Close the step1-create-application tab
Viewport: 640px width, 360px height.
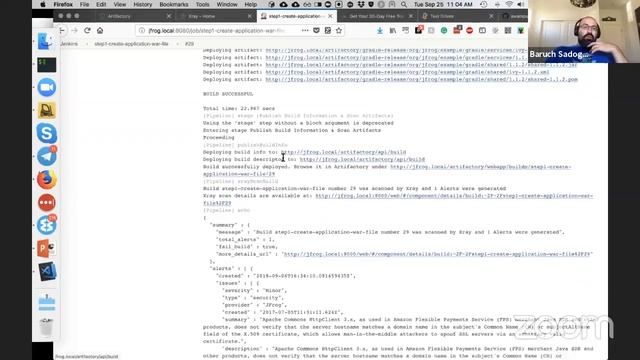click(330, 16)
